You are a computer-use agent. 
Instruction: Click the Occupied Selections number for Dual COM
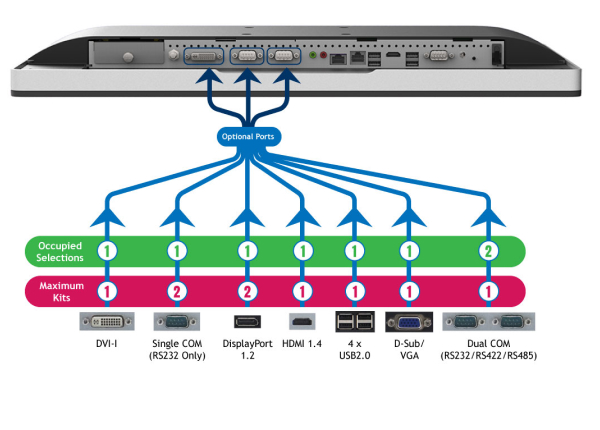489,250
